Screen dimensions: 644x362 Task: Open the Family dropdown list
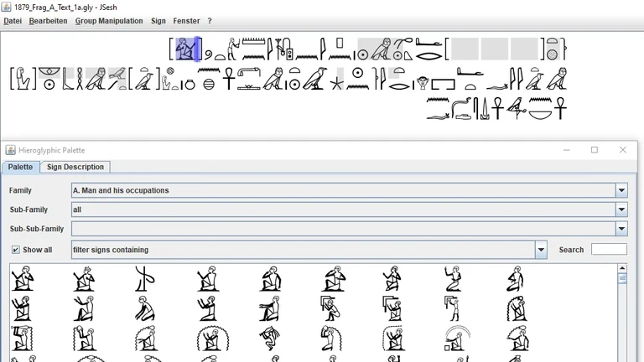[x=621, y=190]
